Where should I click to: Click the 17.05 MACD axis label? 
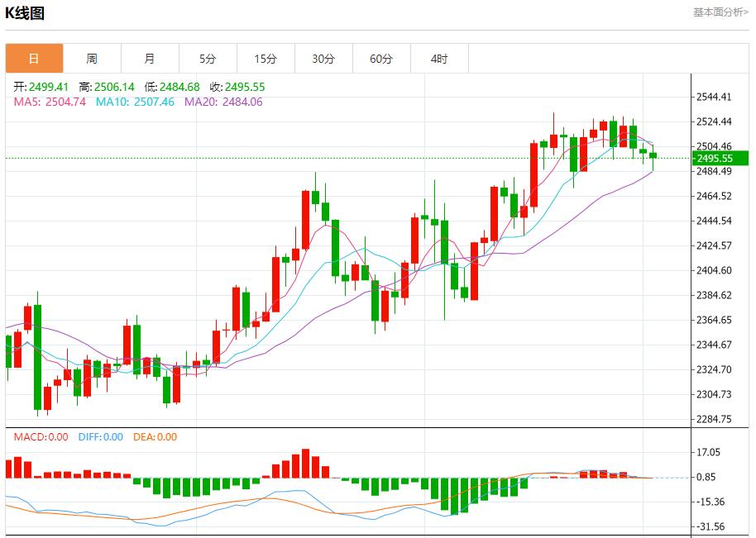[x=709, y=452]
